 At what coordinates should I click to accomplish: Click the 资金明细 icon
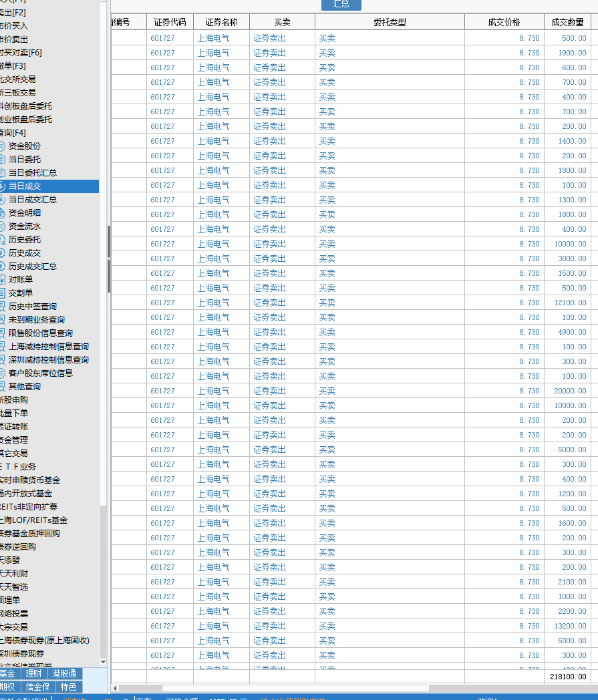click(2, 213)
